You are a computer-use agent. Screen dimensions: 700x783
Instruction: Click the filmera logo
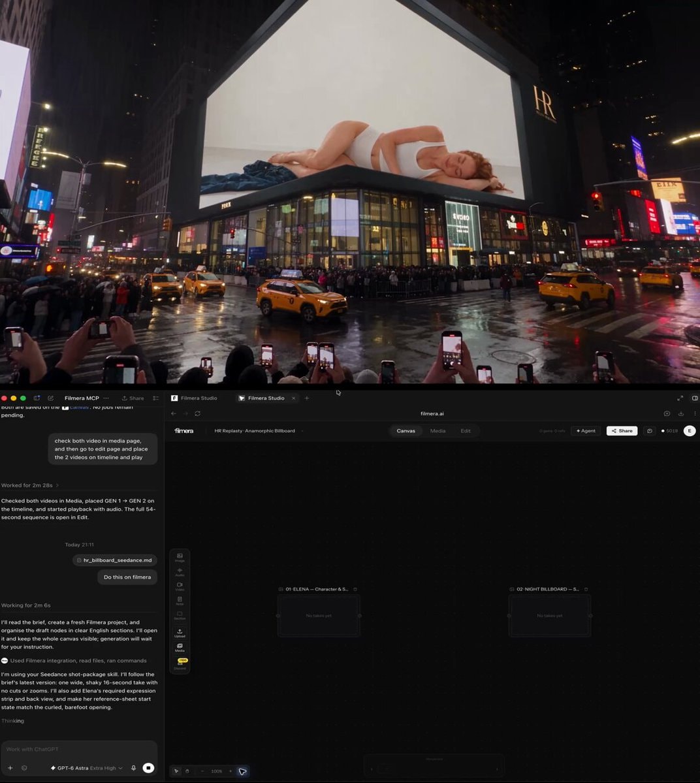click(183, 430)
